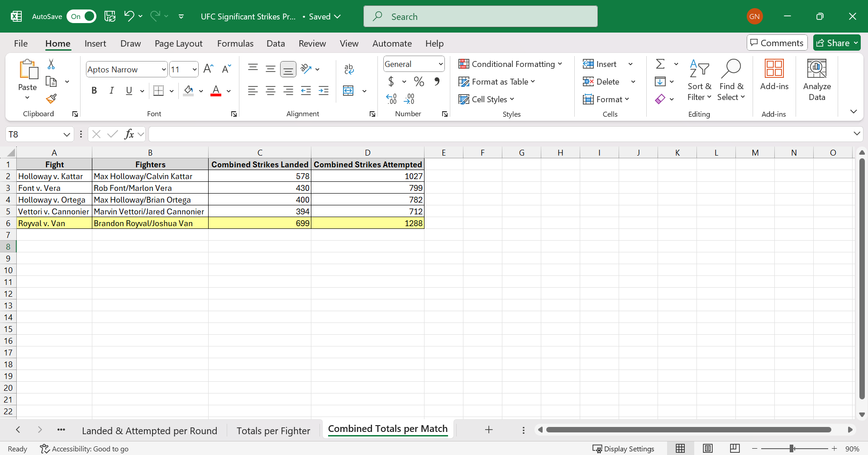This screenshot has width=868, height=455.
Task: Switch to Page Layout view icon
Action: tap(708, 448)
